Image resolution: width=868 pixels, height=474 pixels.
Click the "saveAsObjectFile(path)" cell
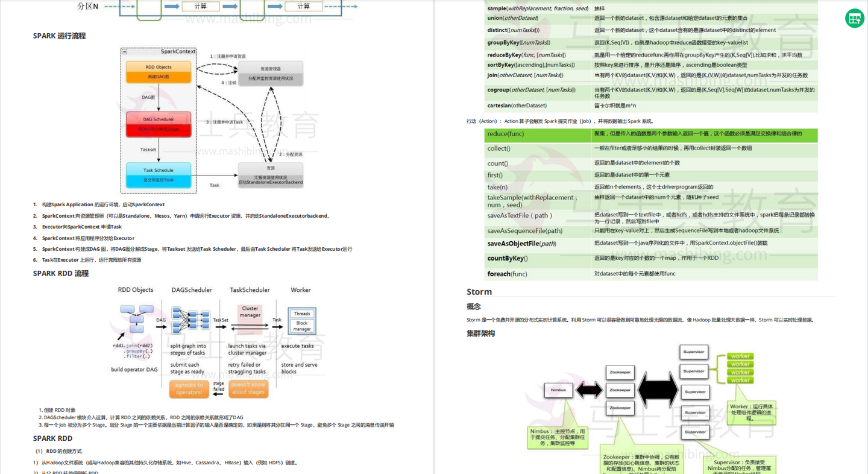(x=538, y=244)
